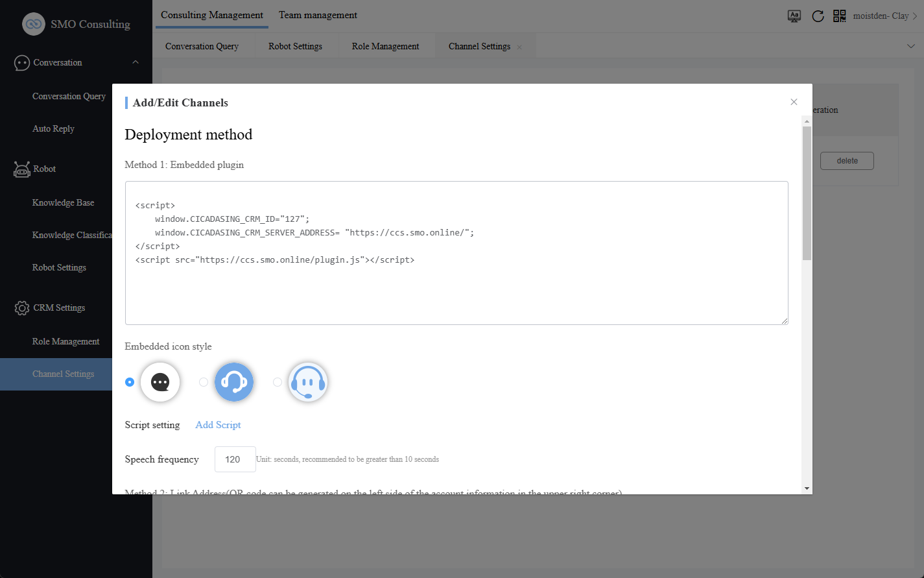
Task: Choose the robot face headset icon style
Action: coord(308,382)
